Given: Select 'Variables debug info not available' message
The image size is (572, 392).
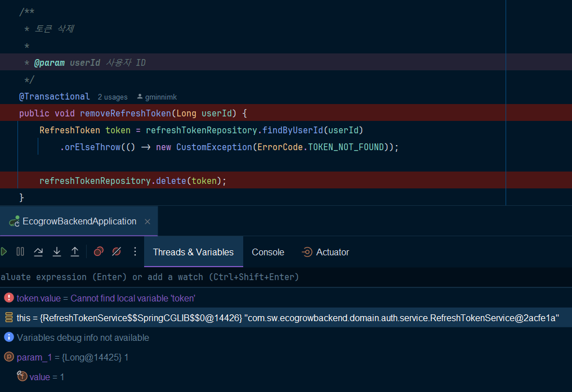Looking at the screenshot, I should pos(83,337).
